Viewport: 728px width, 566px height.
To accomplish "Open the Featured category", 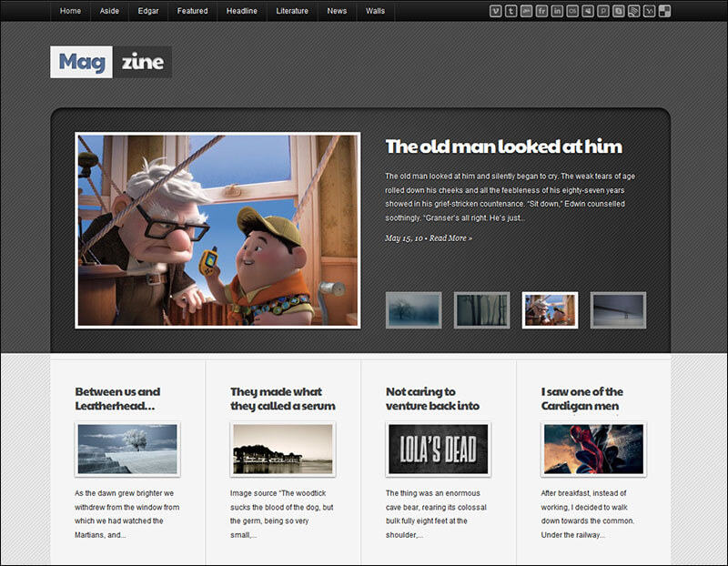I will [x=192, y=11].
